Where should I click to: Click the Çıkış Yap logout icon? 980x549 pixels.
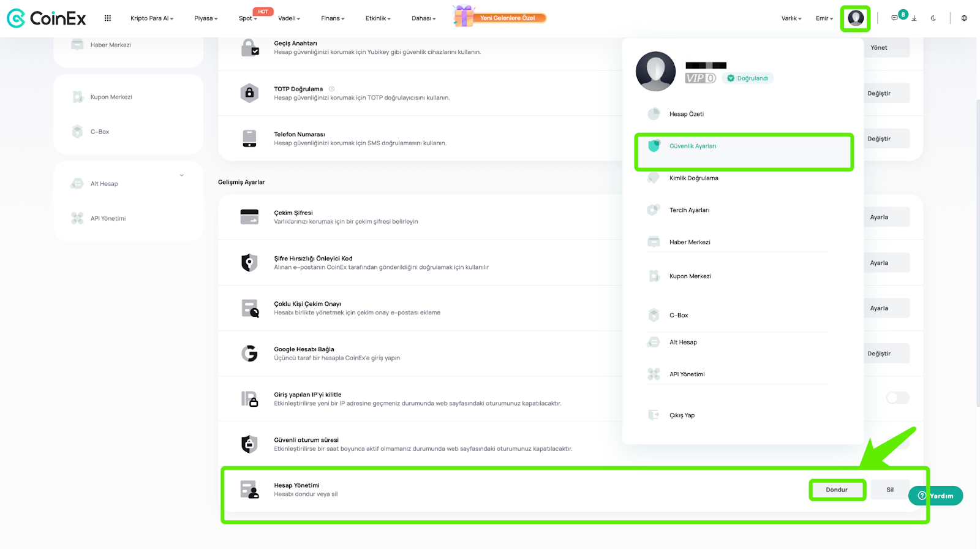point(654,415)
